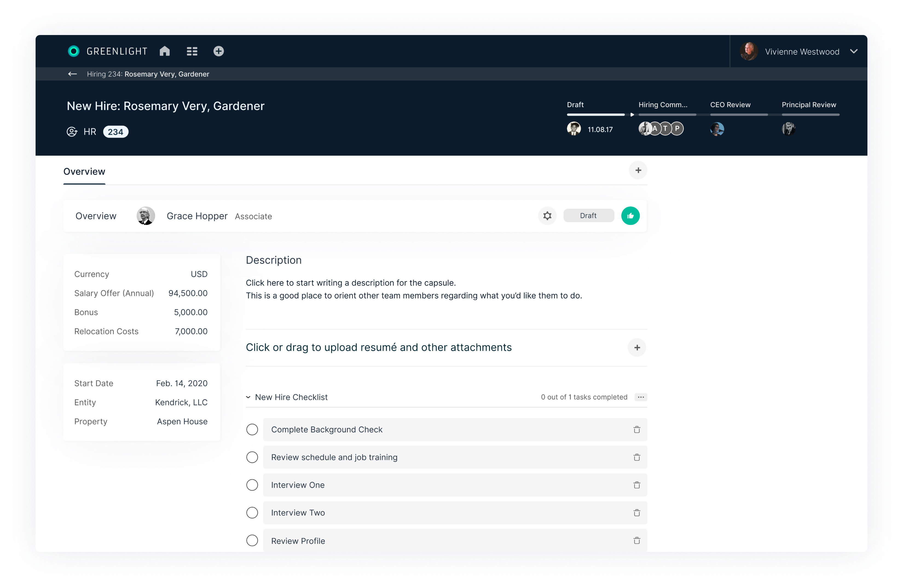Click the Interview One task text field
Image resolution: width=903 pixels, height=588 pixels.
[455, 485]
